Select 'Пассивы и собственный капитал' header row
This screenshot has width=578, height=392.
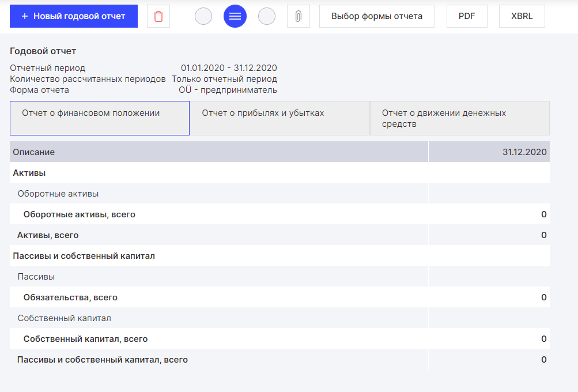coord(280,256)
